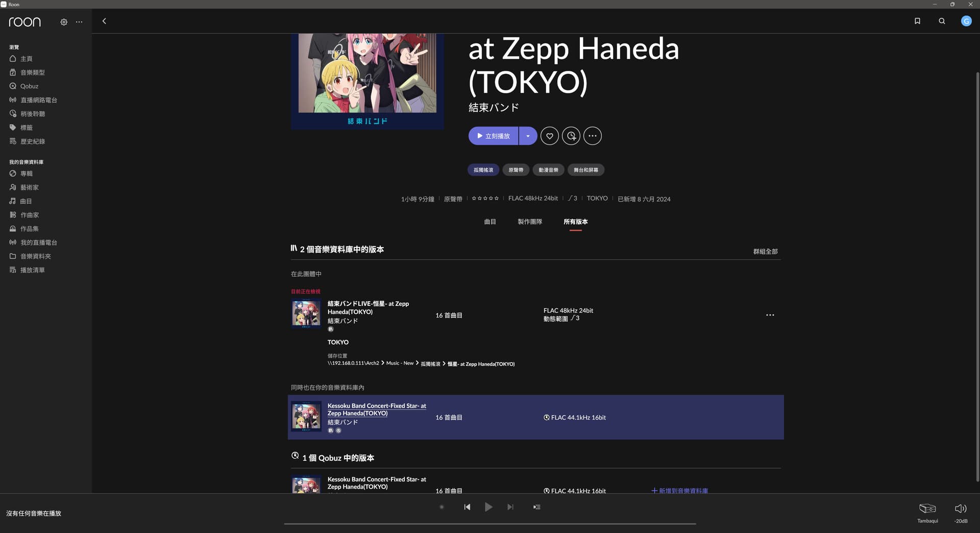Open 直播網路電台 live radio
Screen dimensions: 980x533
tap(34, 100)
